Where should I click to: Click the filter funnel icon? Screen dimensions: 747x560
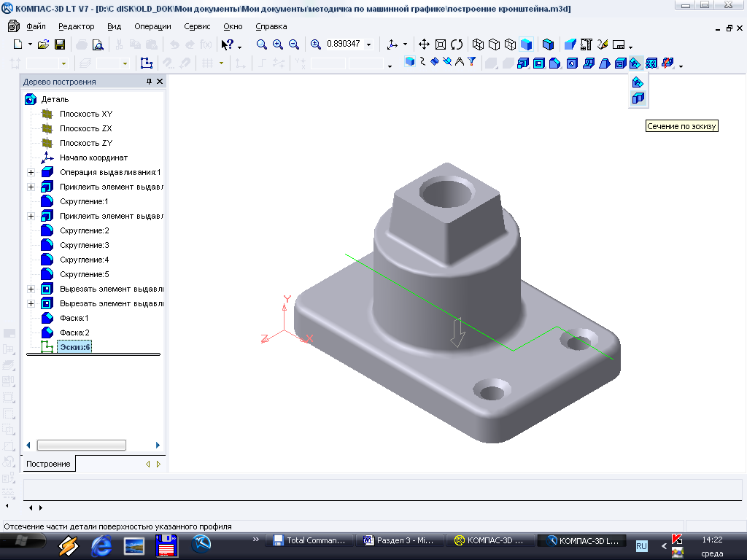(x=472, y=62)
